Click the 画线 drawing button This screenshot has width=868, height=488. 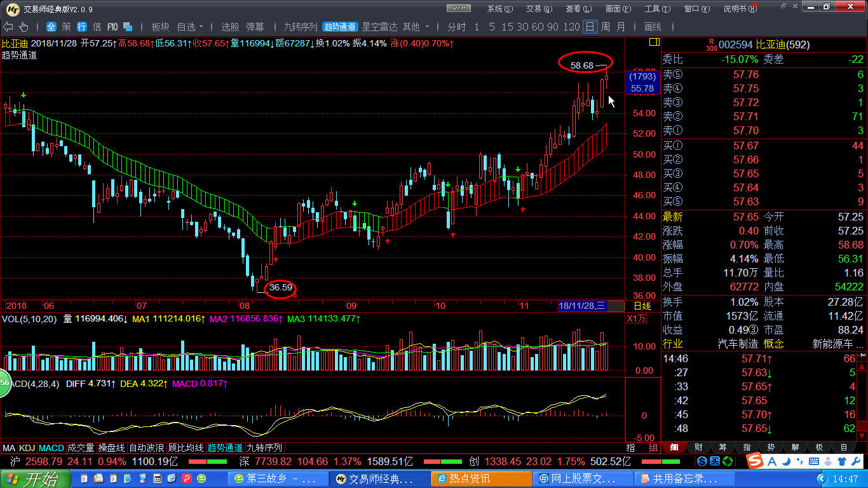click(653, 27)
